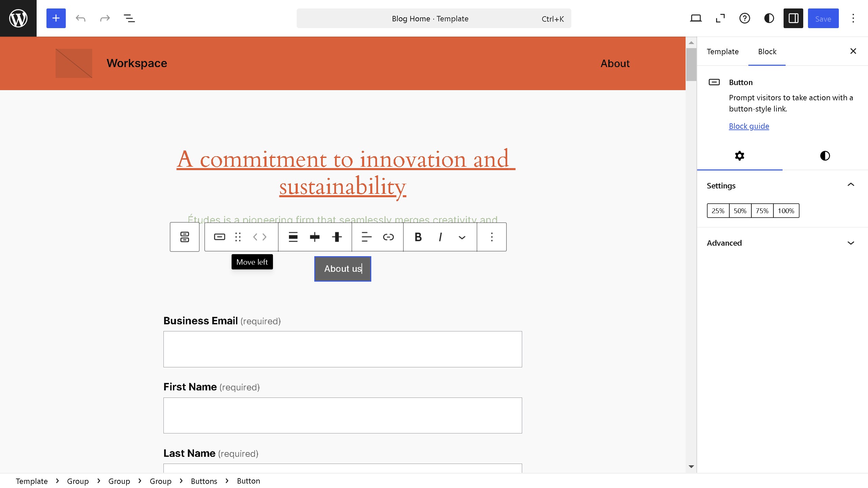This screenshot has height=488, width=868.
Task: Click the Save button
Action: [823, 18]
